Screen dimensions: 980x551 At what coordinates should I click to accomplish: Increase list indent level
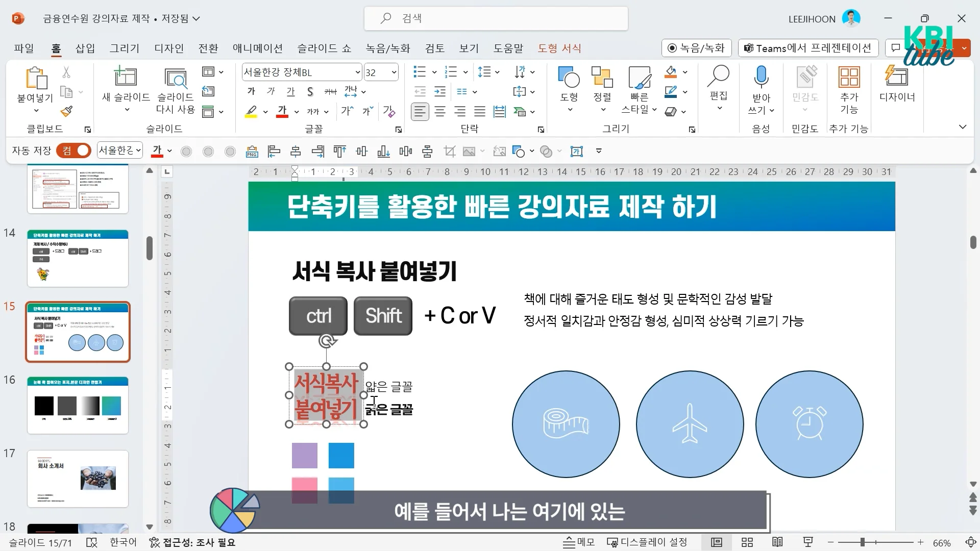[440, 92]
